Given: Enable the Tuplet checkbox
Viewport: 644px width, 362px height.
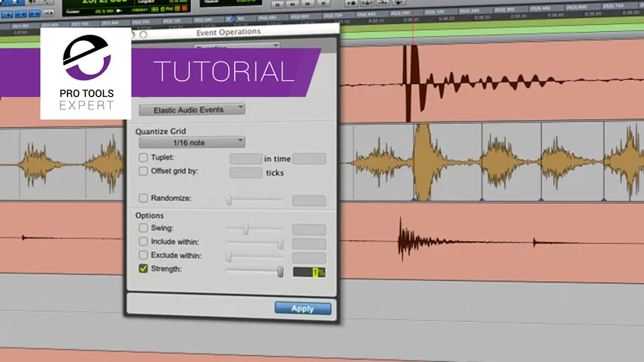Looking at the screenshot, I should click(143, 158).
